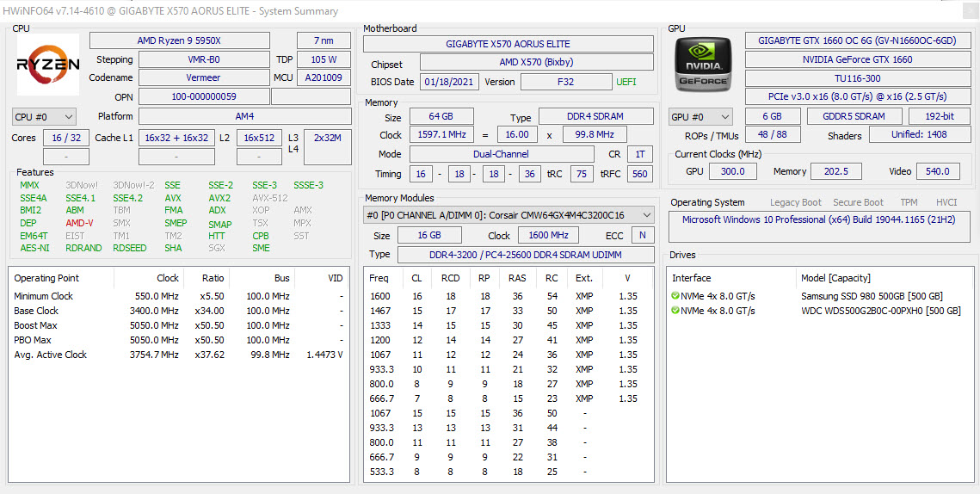Click the AMD Ryzen logo
The image size is (980, 494).
click(x=48, y=65)
